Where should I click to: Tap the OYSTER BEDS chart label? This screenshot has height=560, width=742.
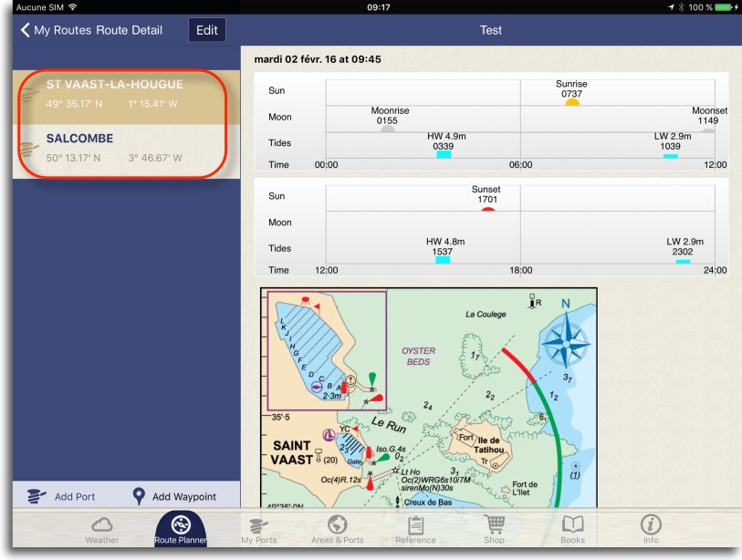point(418,356)
